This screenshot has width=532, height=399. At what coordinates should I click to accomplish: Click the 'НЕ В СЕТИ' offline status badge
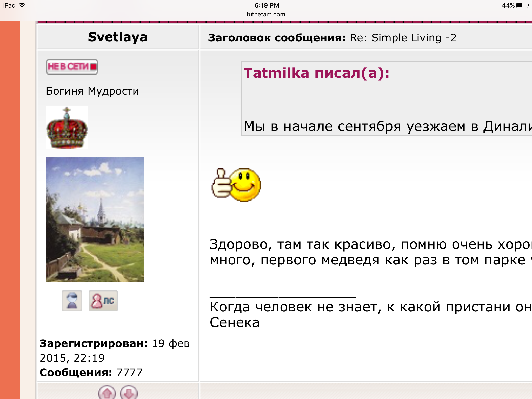72,67
